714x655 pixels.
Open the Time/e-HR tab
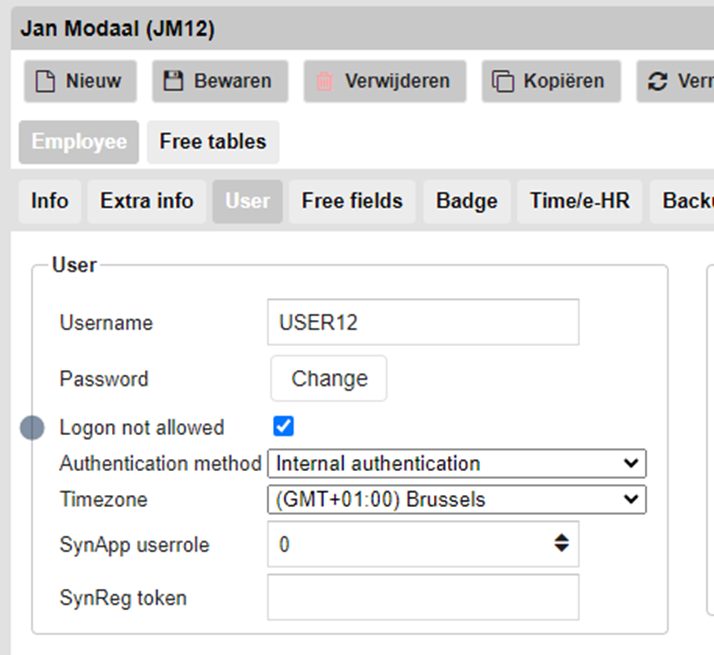(x=580, y=201)
